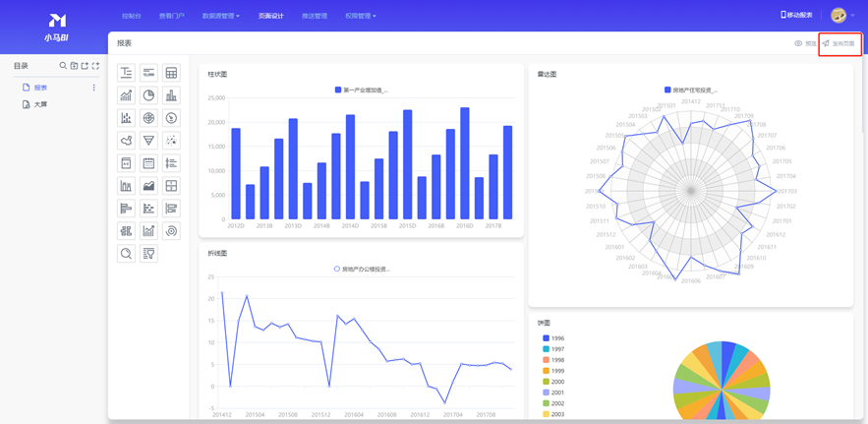Screen dimensions: 868x424
Task: Select the scatter dots chart widget
Action: point(172,141)
